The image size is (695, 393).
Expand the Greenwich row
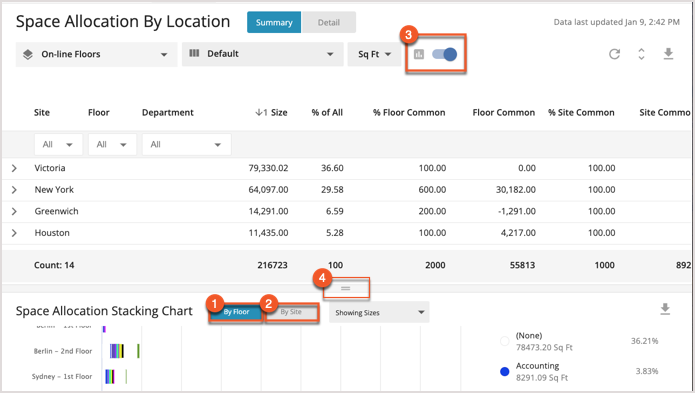[x=14, y=211]
